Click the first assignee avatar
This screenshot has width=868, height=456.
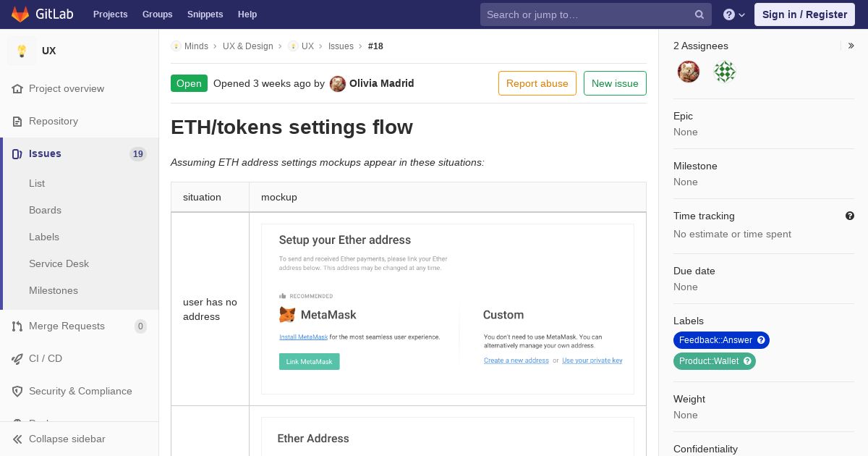(689, 72)
